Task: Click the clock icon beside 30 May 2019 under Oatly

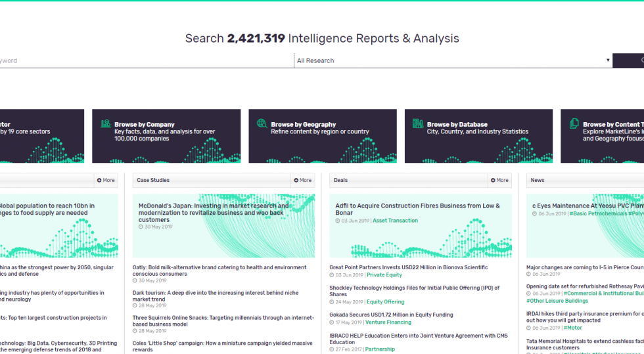Action: (x=135, y=281)
